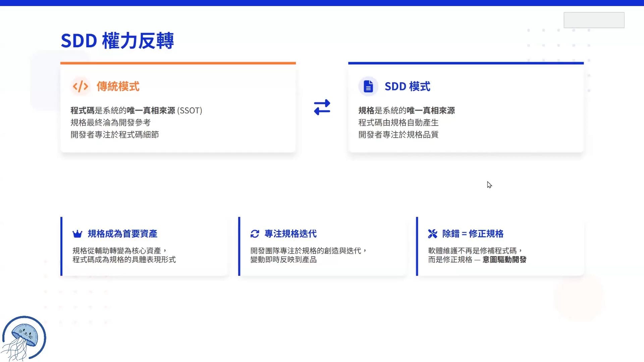Image resolution: width=644 pixels, height=362 pixels.
Task: Click the blue bar above SDD 模式 card
Action: [466, 63]
